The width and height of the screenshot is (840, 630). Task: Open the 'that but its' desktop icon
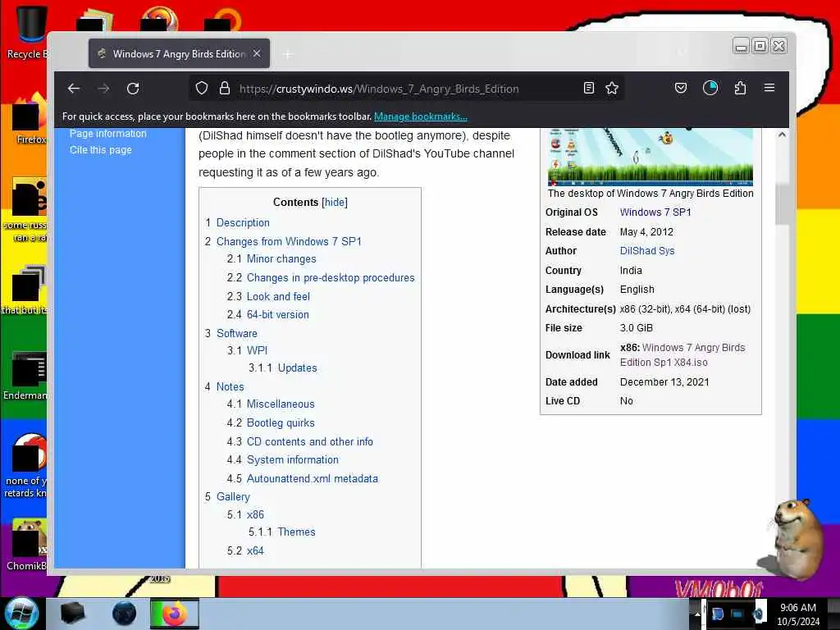coord(25,290)
